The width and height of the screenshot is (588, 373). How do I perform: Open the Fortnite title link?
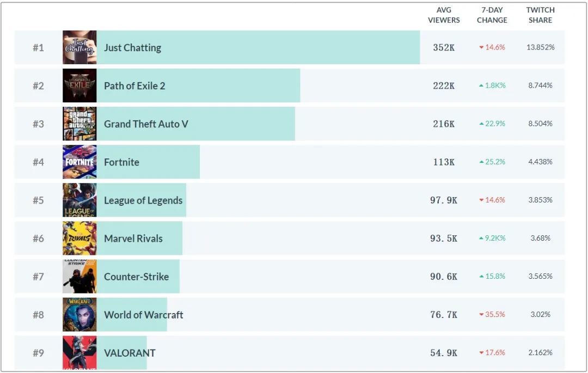[x=121, y=162]
